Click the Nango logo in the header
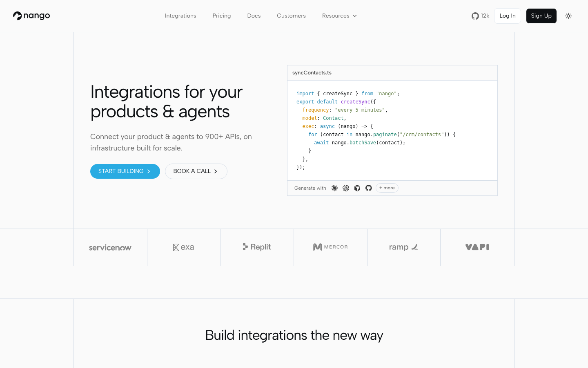588x368 pixels. click(x=31, y=16)
